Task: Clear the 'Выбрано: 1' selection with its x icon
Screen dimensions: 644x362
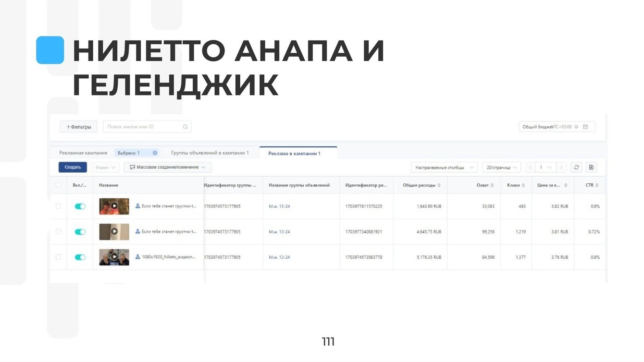Action: 155,153
